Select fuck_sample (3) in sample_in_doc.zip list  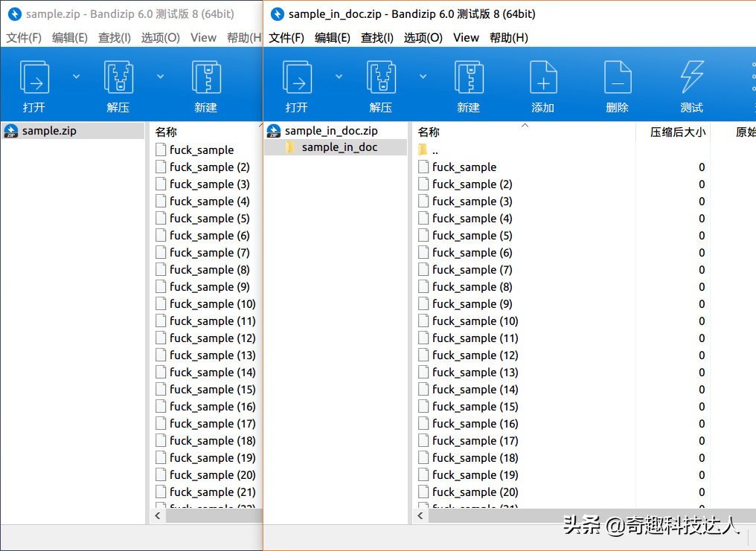point(472,202)
